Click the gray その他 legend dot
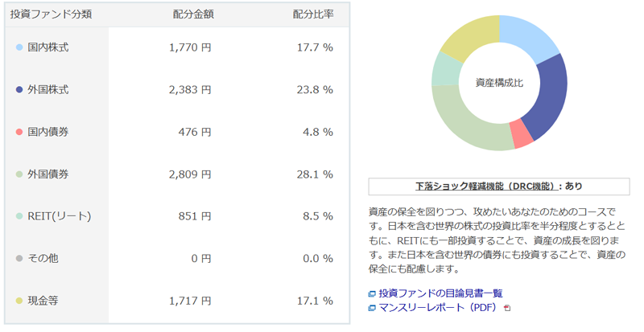 point(19,259)
